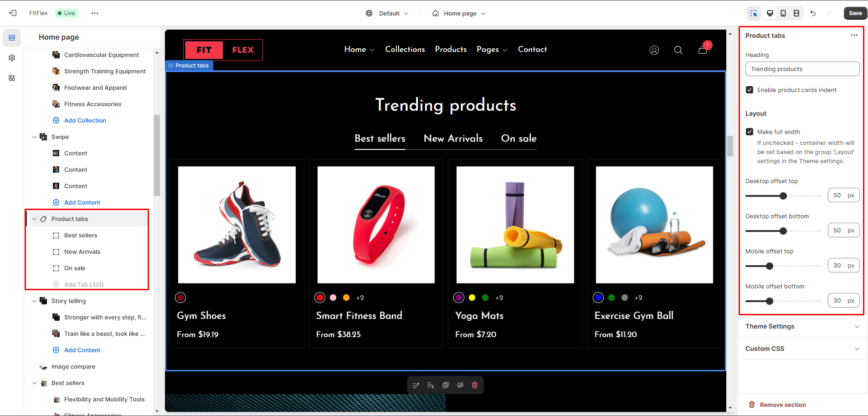868x416 pixels.
Task: Click Add Content under Swipe
Action: click(x=82, y=203)
